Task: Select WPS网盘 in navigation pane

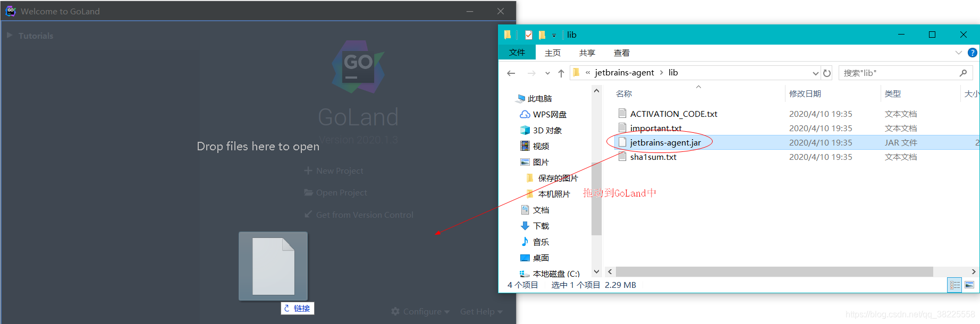Action: click(x=543, y=114)
